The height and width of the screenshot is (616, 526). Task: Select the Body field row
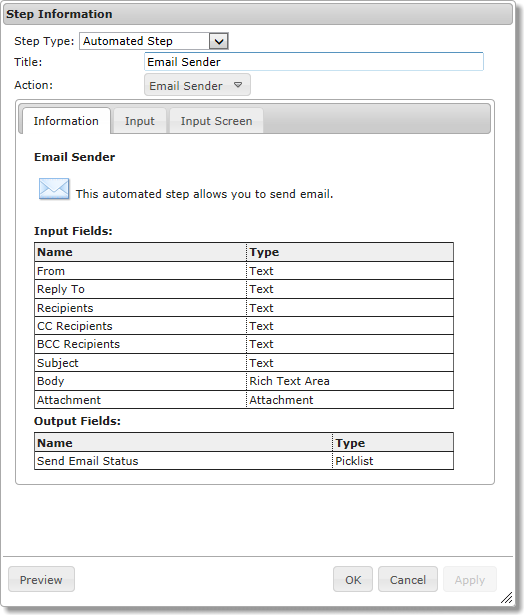click(x=244, y=381)
